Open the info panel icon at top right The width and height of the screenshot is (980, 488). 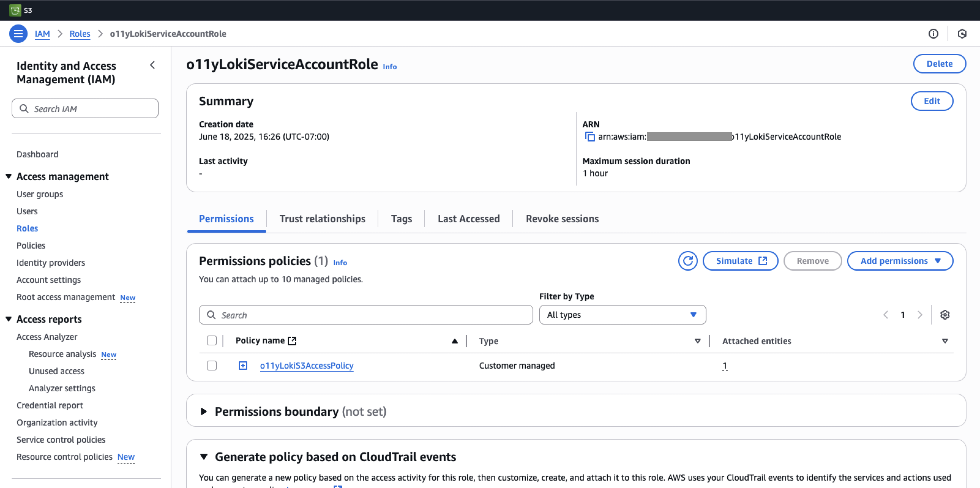coord(933,33)
